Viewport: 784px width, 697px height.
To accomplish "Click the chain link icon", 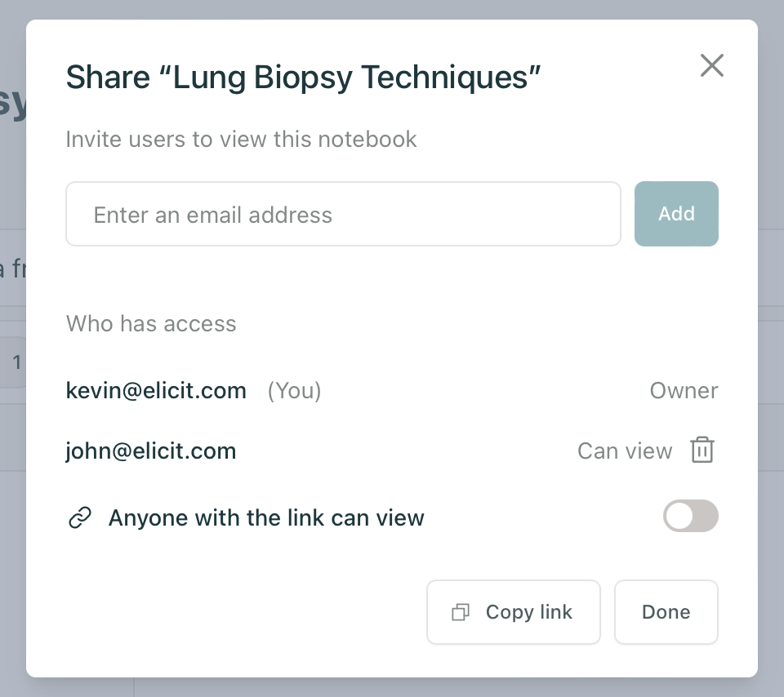I will coord(80,517).
